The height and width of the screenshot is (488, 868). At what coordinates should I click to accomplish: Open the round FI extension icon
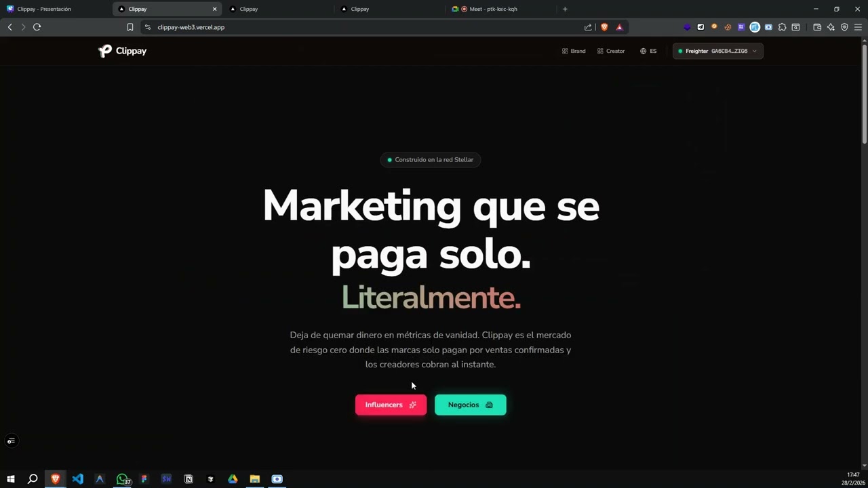[x=755, y=27]
